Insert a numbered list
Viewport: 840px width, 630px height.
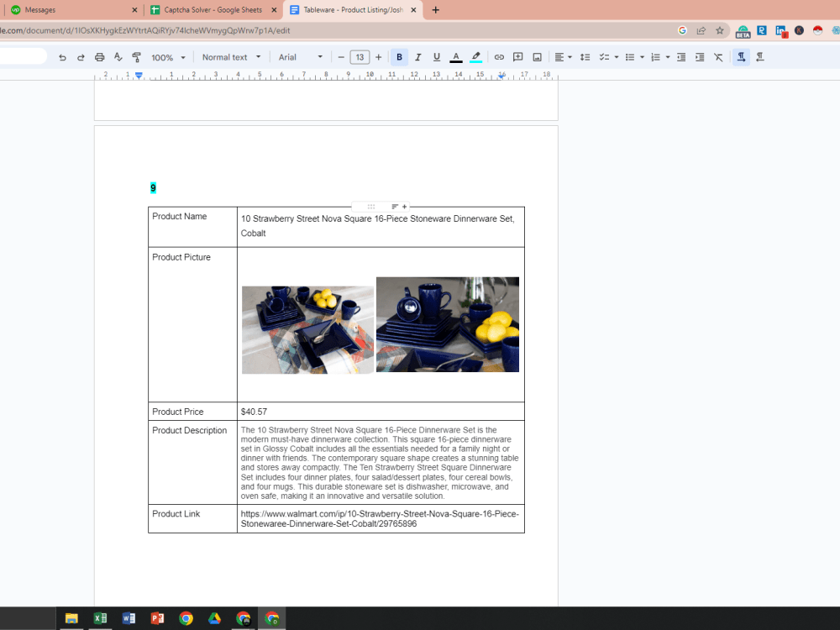click(x=655, y=57)
